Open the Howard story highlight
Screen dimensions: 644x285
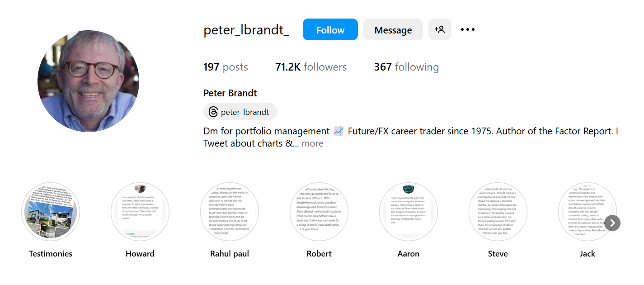click(x=140, y=211)
